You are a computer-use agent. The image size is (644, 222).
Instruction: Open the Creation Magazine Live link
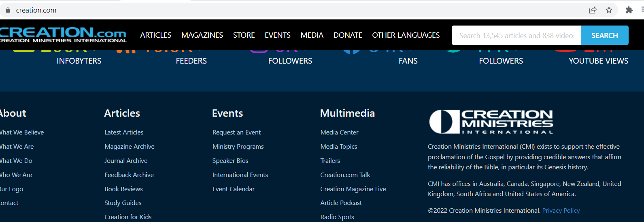point(353,189)
